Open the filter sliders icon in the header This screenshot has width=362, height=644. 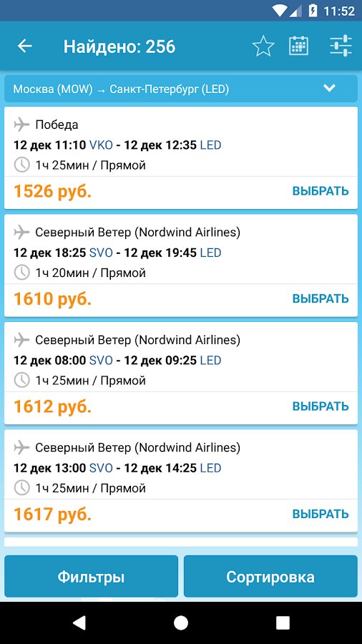click(x=341, y=46)
